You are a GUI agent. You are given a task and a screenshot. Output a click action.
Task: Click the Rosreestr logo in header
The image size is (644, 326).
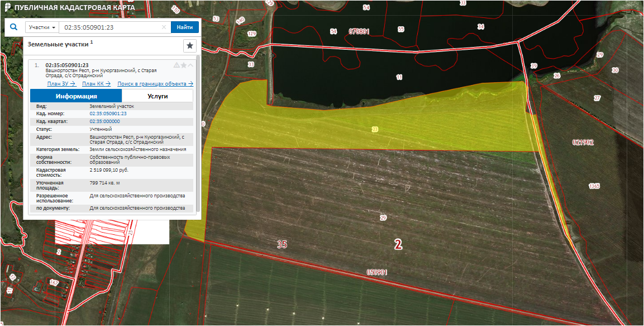click(6, 7)
